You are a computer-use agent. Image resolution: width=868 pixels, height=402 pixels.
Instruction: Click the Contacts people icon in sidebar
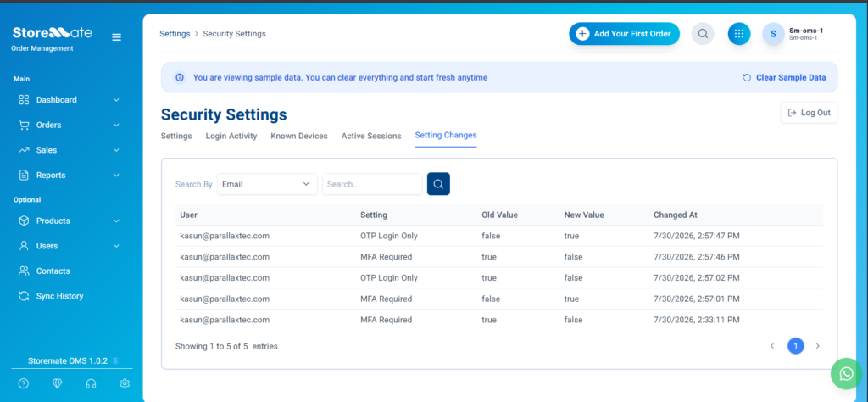24,271
